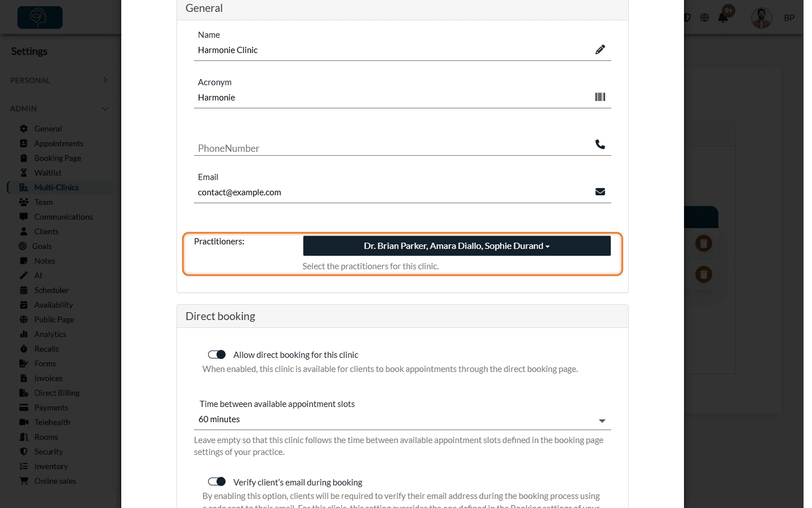Viewport: 812px width, 508px height.
Task: Click the globe language icon
Action: pyautogui.click(x=704, y=17)
